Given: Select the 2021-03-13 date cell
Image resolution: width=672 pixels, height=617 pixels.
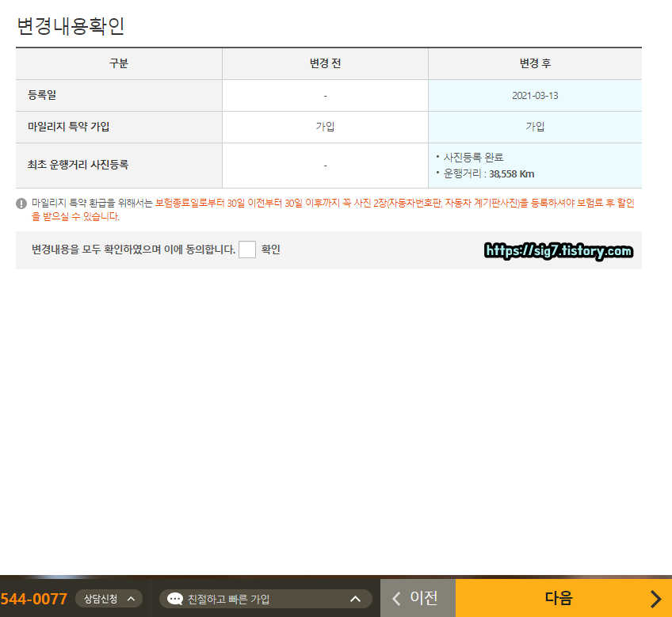Looking at the screenshot, I should (x=535, y=96).
